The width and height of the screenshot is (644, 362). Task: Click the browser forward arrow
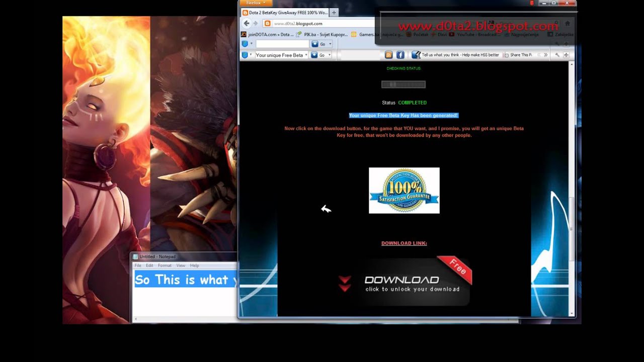pyautogui.click(x=256, y=23)
